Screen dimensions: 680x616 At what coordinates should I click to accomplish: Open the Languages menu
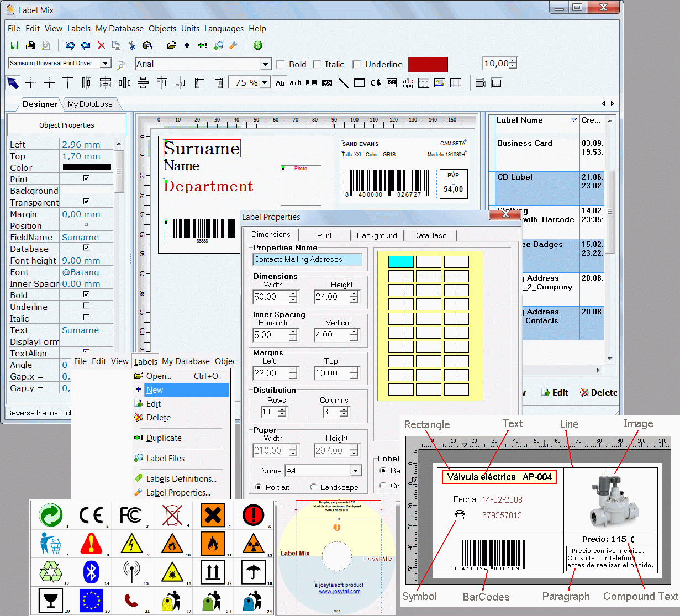(x=224, y=29)
